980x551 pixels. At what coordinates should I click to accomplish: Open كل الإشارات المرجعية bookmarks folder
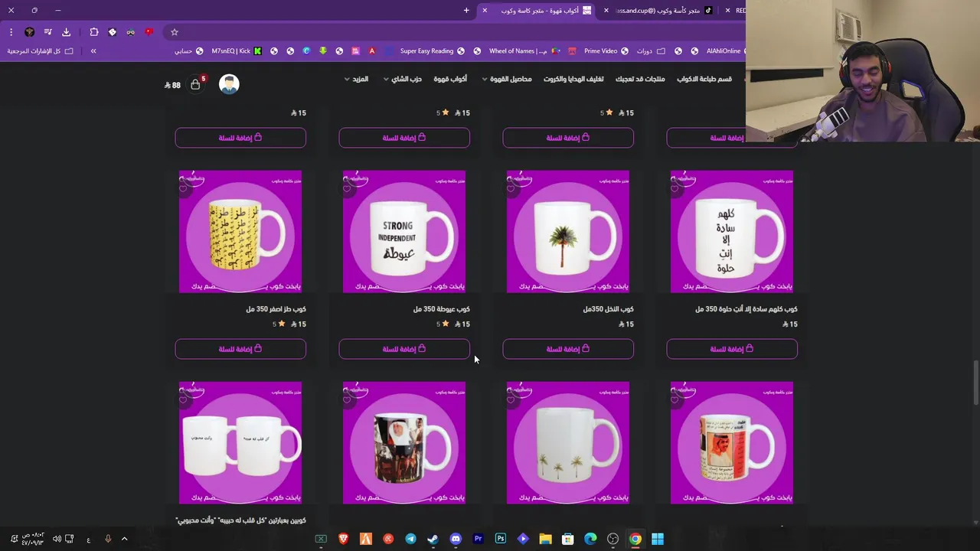click(x=40, y=51)
